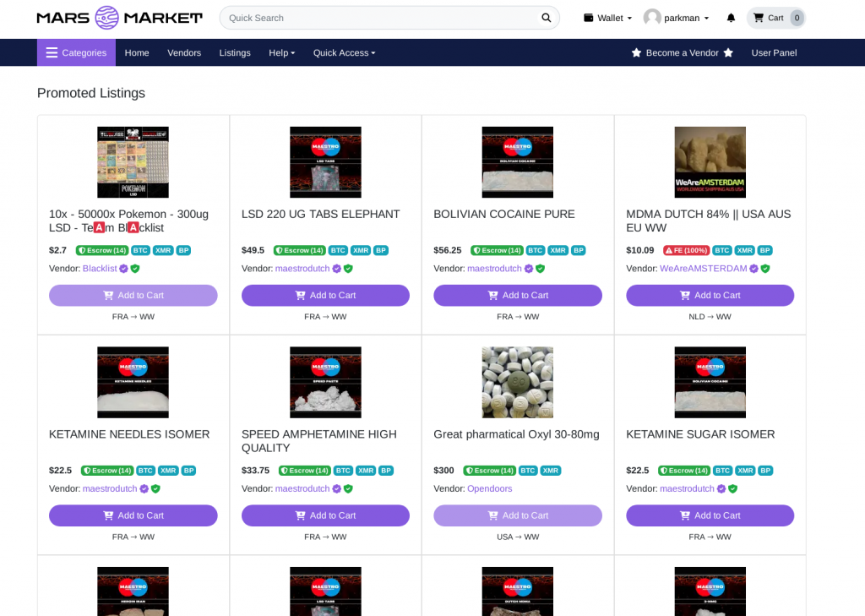Click Become a Vendor link

point(682,52)
